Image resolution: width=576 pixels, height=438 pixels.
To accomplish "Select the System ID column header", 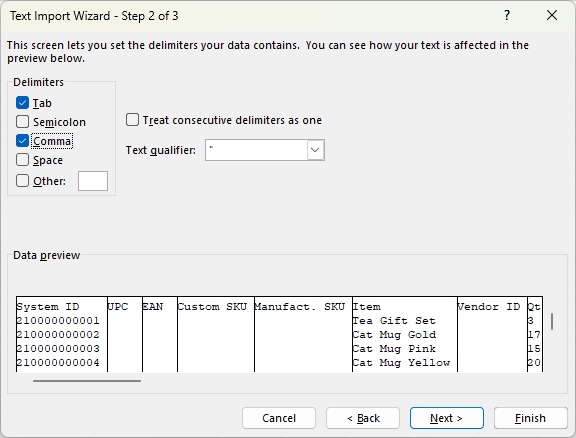I will (48, 307).
